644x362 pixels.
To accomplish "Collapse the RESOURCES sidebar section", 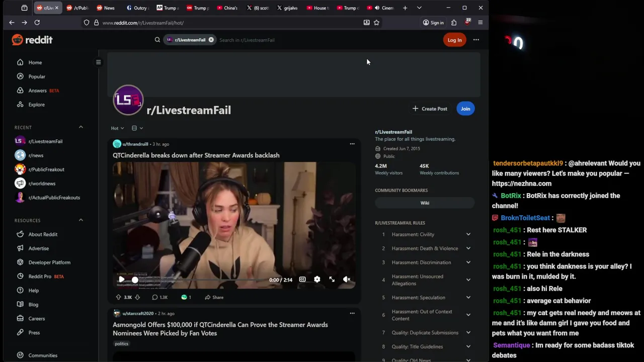I will (80, 220).
